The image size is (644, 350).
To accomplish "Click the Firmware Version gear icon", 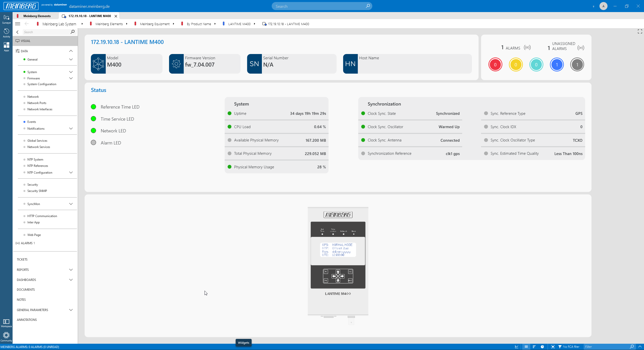I will tap(176, 64).
